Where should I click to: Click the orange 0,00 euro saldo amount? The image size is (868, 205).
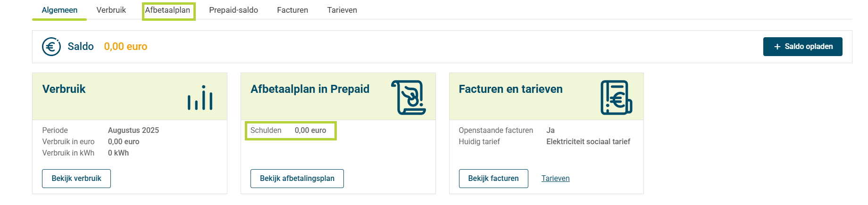(125, 47)
